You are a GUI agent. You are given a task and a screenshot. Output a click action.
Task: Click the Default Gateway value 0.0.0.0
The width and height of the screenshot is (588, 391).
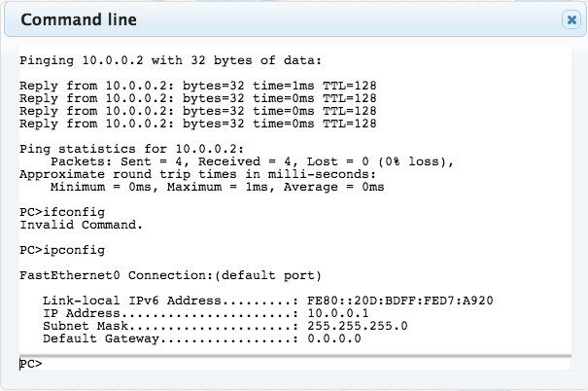[x=334, y=338]
